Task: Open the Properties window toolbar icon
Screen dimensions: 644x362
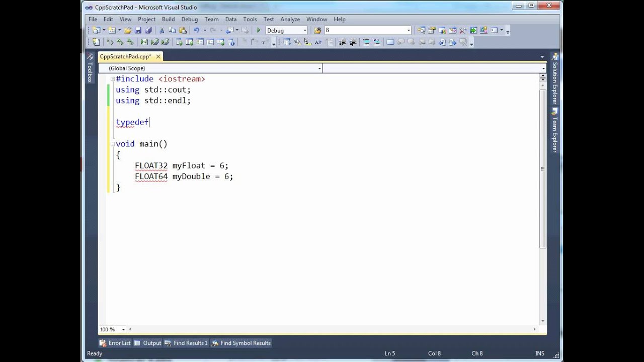Action: [432, 31]
